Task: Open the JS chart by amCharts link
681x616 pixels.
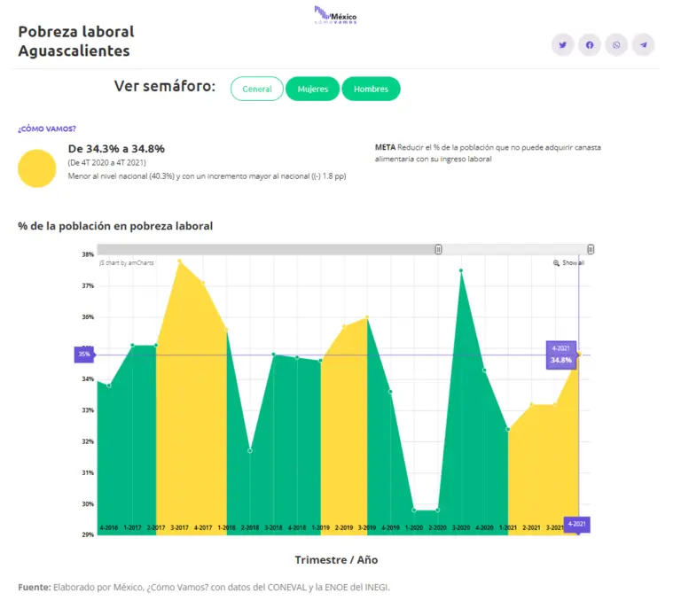Action: [127, 263]
